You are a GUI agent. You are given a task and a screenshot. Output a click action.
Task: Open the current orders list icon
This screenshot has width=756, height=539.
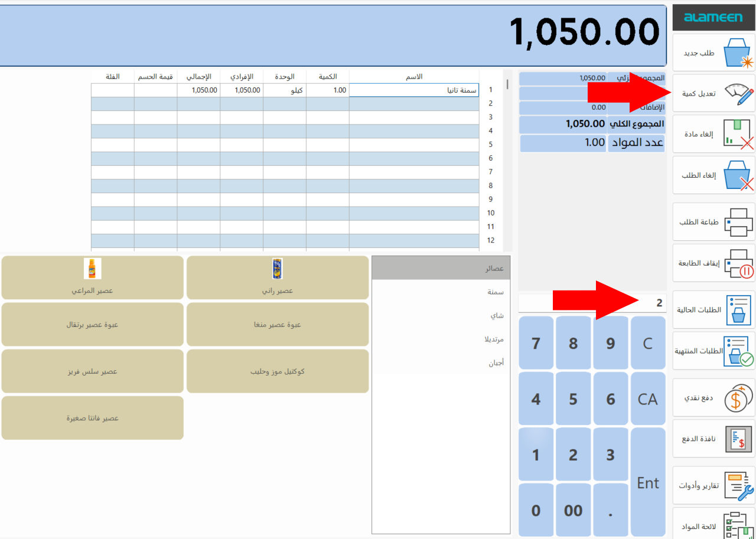pos(739,309)
